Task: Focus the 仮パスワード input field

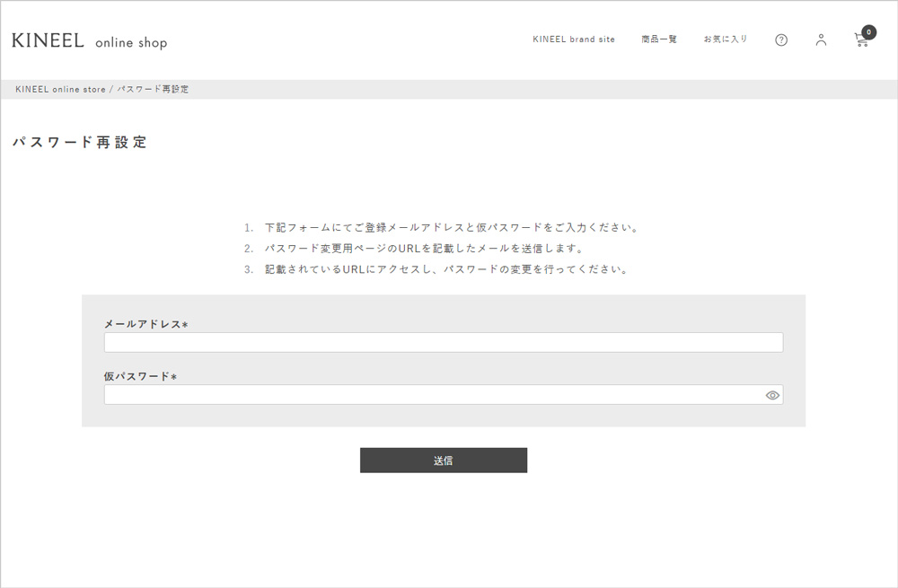Action: tap(431, 395)
